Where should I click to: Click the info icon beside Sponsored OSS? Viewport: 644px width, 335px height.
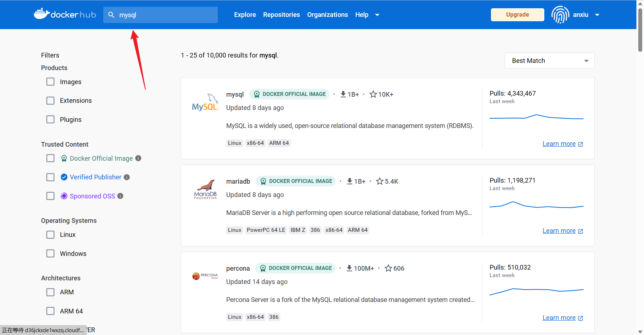point(120,196)
